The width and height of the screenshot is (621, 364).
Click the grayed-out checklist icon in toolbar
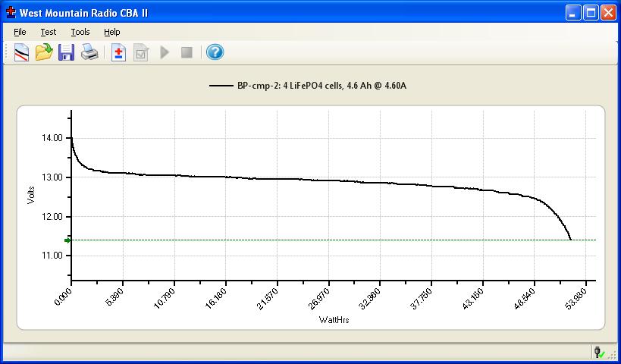pos(140,52)
